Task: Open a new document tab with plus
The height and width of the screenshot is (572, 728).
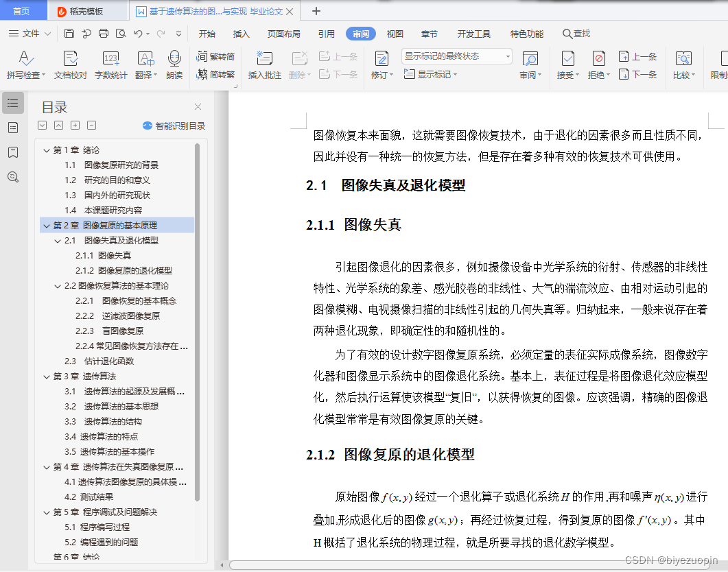Action: (x=316, y=11)
